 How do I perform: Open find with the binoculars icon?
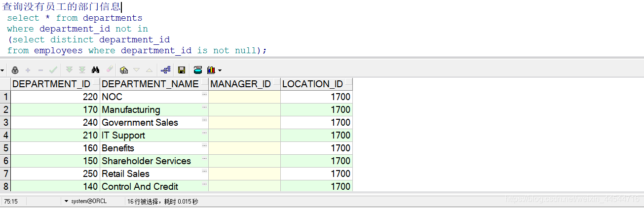click(x=96, y=70)
